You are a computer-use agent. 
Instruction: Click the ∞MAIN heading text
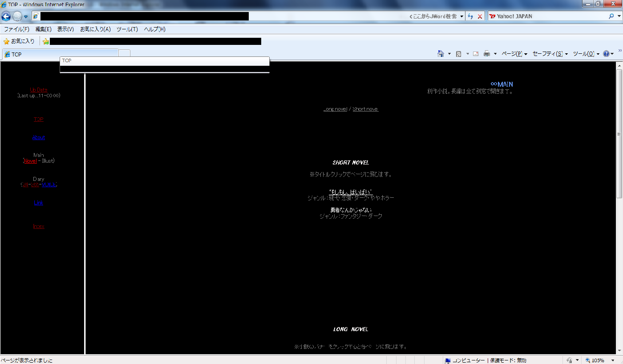(502, 84)
